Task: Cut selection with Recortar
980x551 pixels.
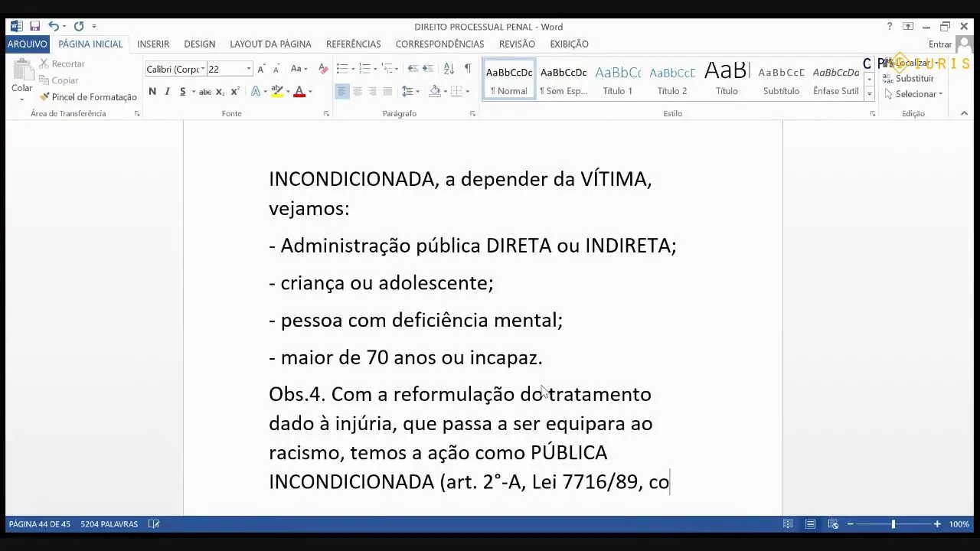Action: [x=62, y=64]
